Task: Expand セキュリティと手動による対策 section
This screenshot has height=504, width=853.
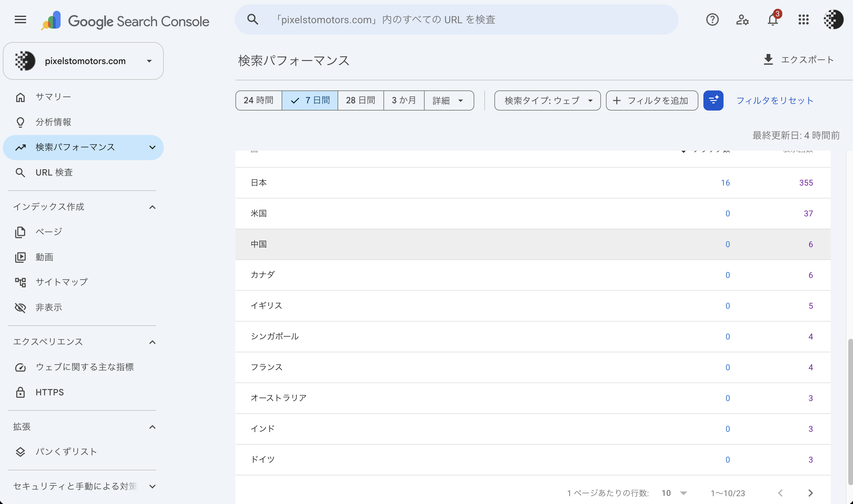Action: 152,486
